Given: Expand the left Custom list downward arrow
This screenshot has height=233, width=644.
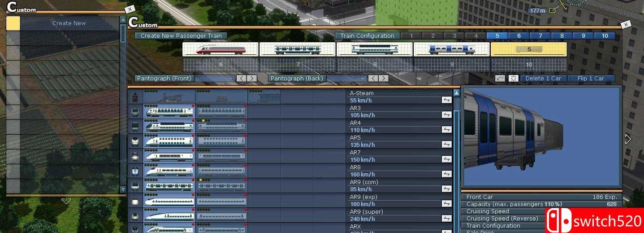Looking at the screenshot, I should click(66, 202).
